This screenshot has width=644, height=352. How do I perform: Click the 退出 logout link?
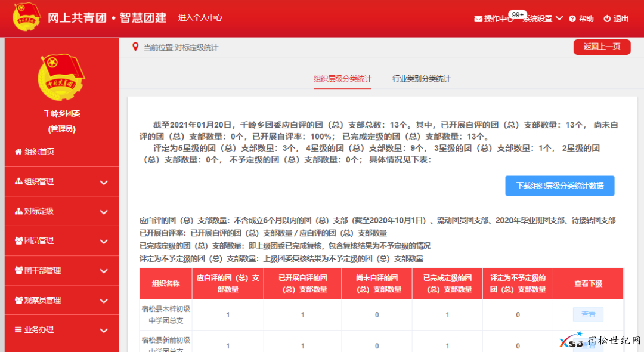point(621,19)
